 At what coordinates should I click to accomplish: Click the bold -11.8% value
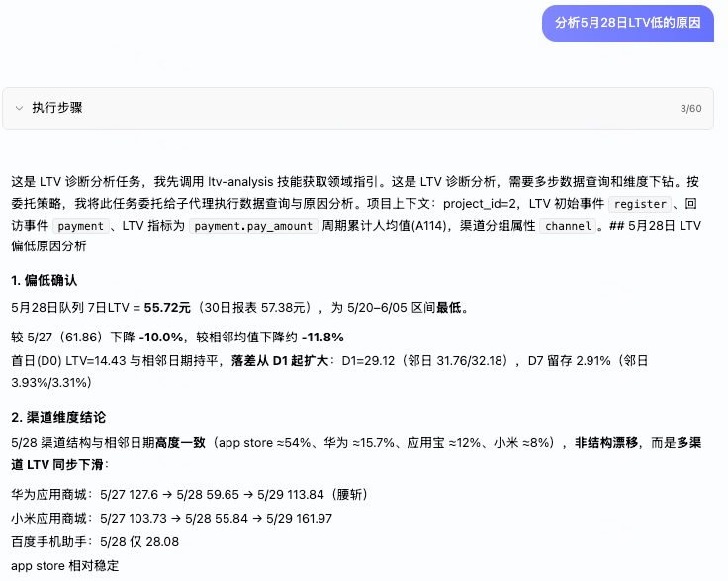(322, 338)
